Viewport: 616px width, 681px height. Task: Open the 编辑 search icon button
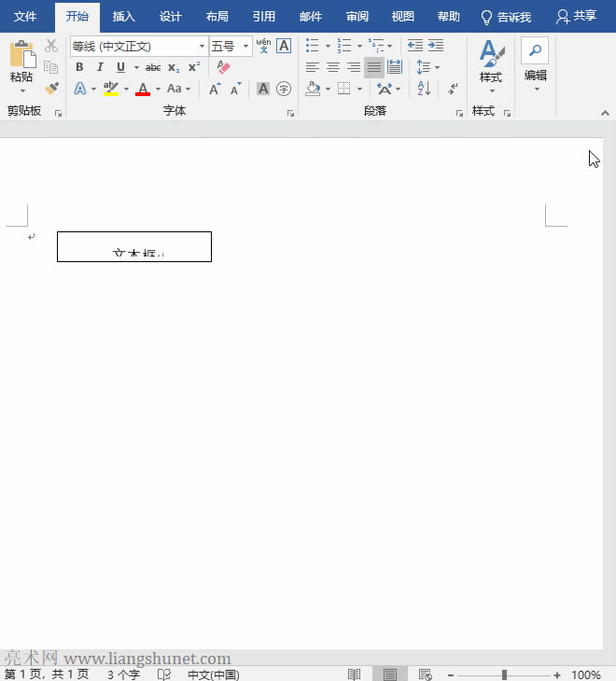535,51
